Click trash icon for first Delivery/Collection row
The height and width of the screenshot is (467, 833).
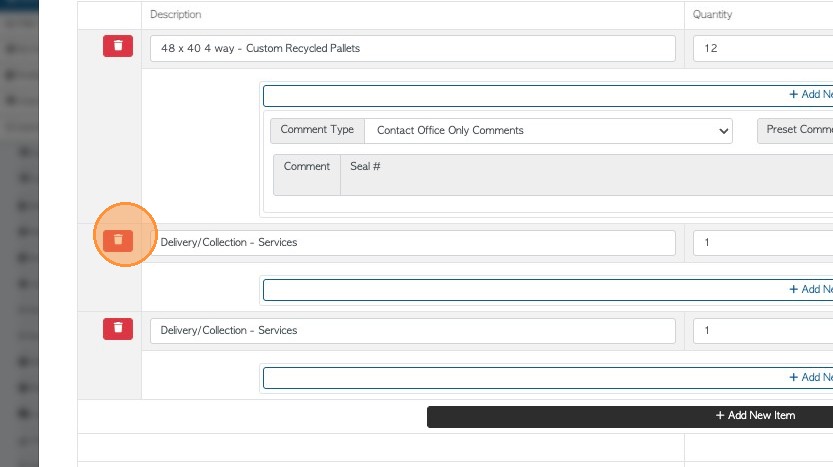(118, 240)
